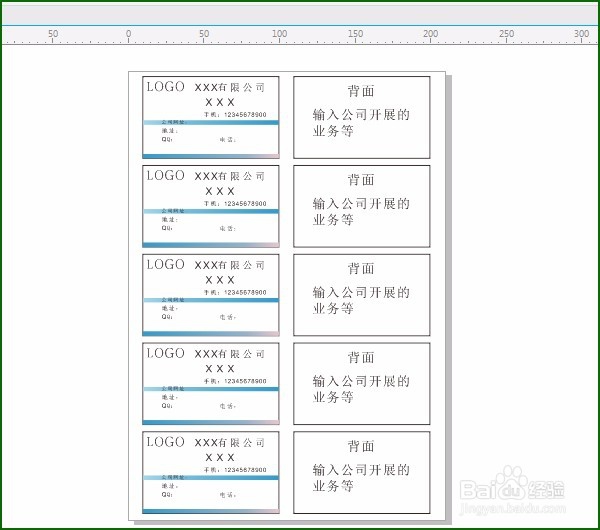Image resolution: width=600 pixels, height=530 pixels.
Task: Select the phone number 12345678900 in the top card
Action: point(245,114)
